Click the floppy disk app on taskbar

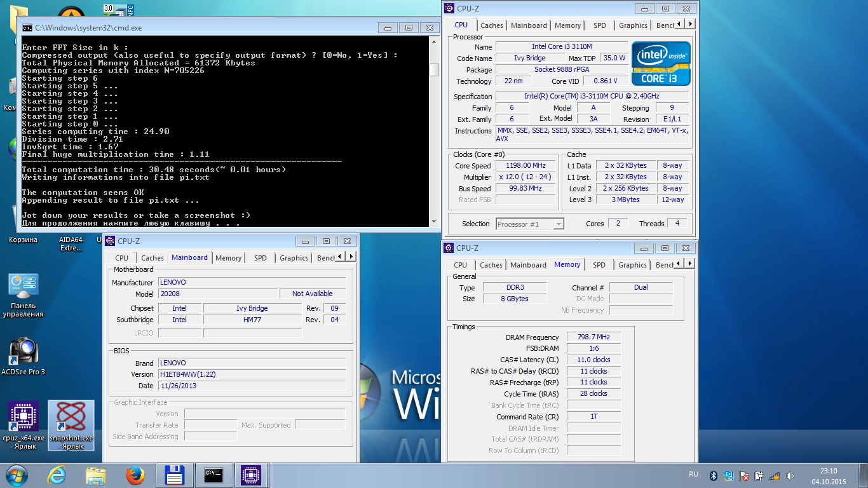pos(174,475)
